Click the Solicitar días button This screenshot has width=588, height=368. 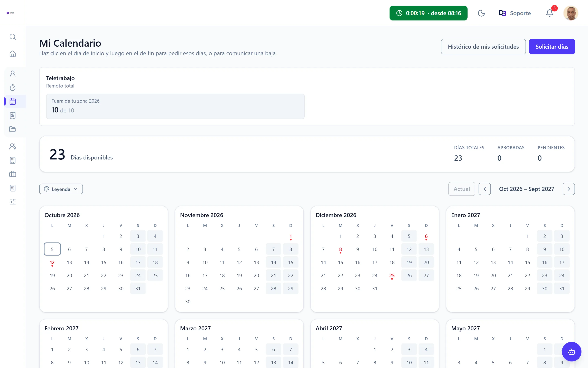click(552, 46)
